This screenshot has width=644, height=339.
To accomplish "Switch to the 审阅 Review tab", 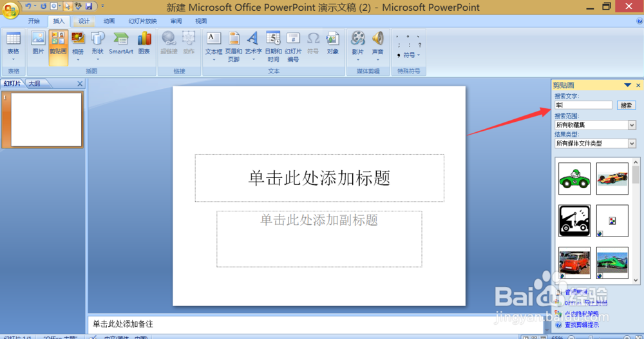I will (176, 21).
